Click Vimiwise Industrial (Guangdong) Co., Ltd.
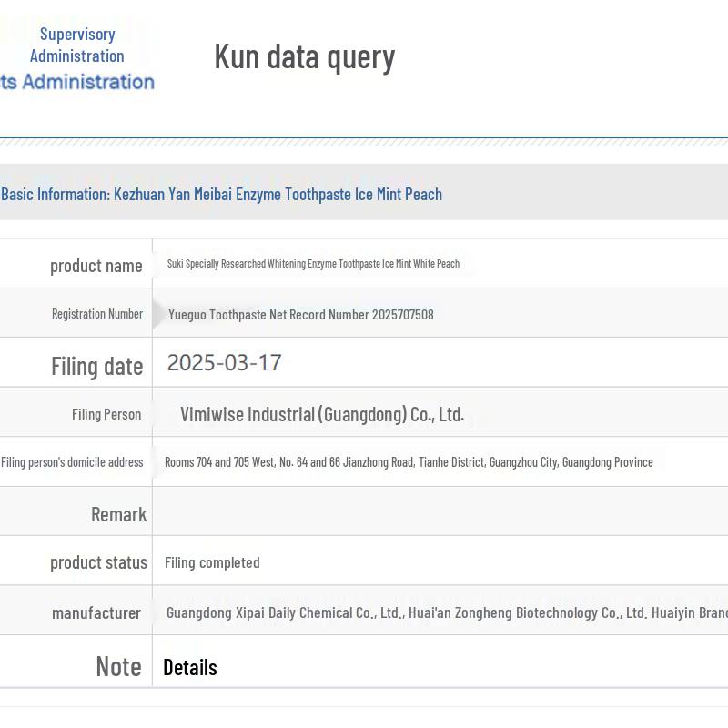This screenshot has height=728, width=728. (x=321, y=415)
